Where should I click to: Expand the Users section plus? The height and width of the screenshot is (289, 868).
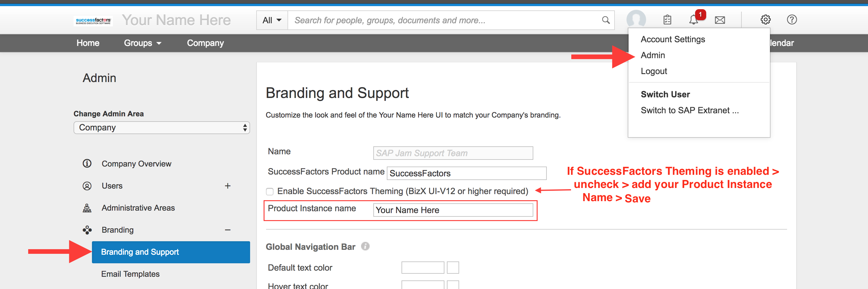pyautogui.click(x=228, y=186)
